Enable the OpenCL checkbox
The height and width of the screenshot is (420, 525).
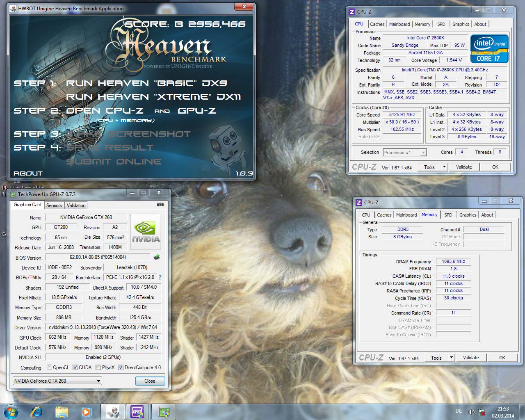[50, 367]
